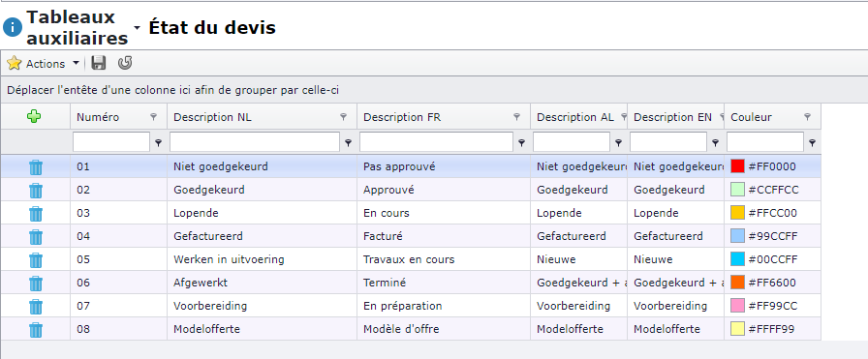The image size is (868, 359).
Task: Focus the Couleur filter input
Action: [765, 142]
